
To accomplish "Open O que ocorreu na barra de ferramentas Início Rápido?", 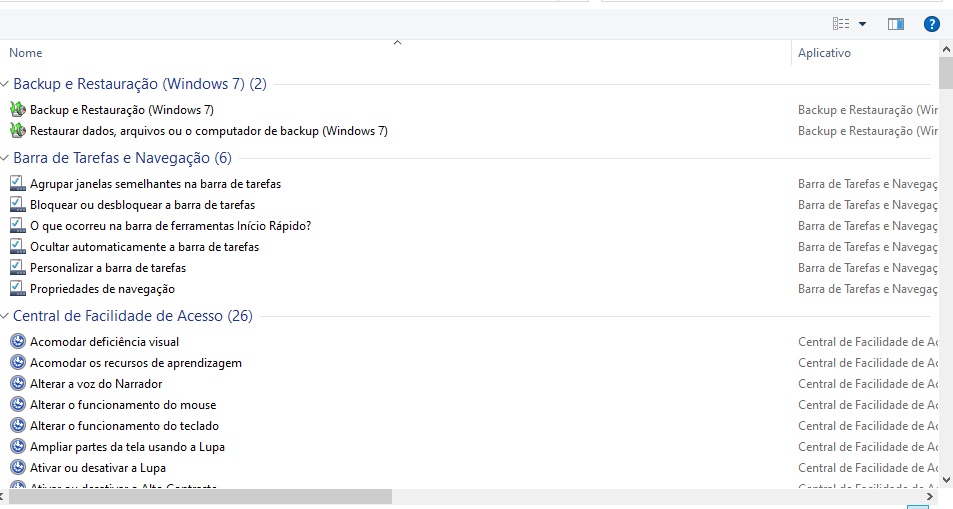I will [170, 226].
